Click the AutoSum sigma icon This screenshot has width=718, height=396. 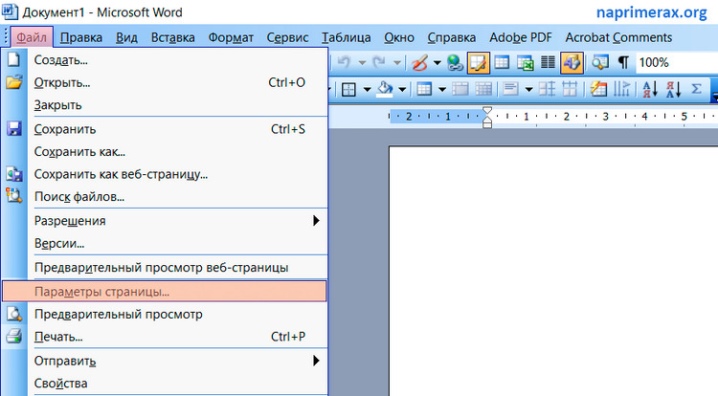[696, 88]
